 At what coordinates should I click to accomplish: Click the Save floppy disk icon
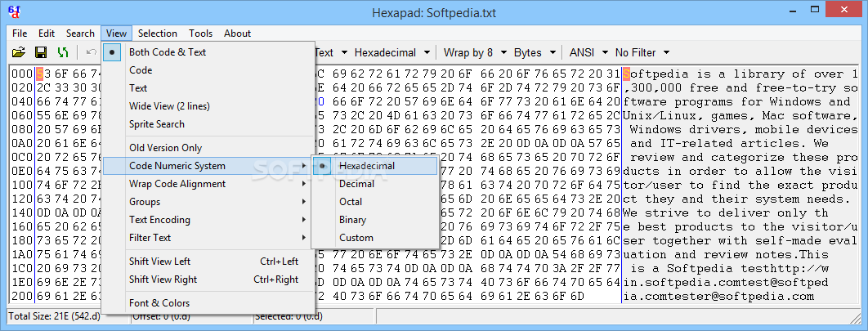40,52
